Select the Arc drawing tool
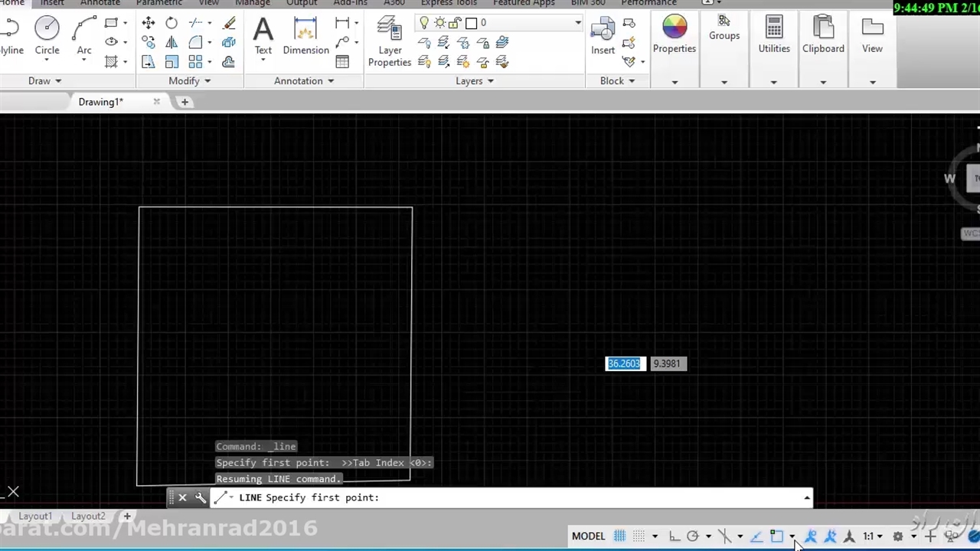Image resolution: width=980 pixels, height=551 pixels. [84, 35]
